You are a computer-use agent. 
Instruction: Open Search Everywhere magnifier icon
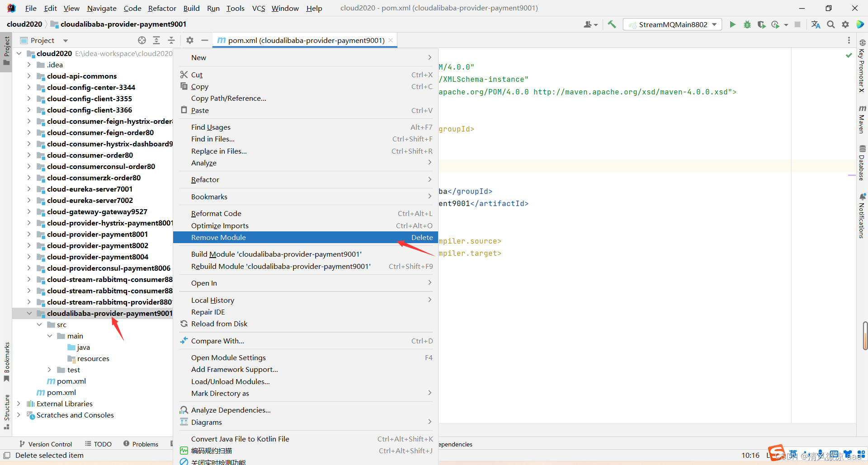[x=831, y=24]
